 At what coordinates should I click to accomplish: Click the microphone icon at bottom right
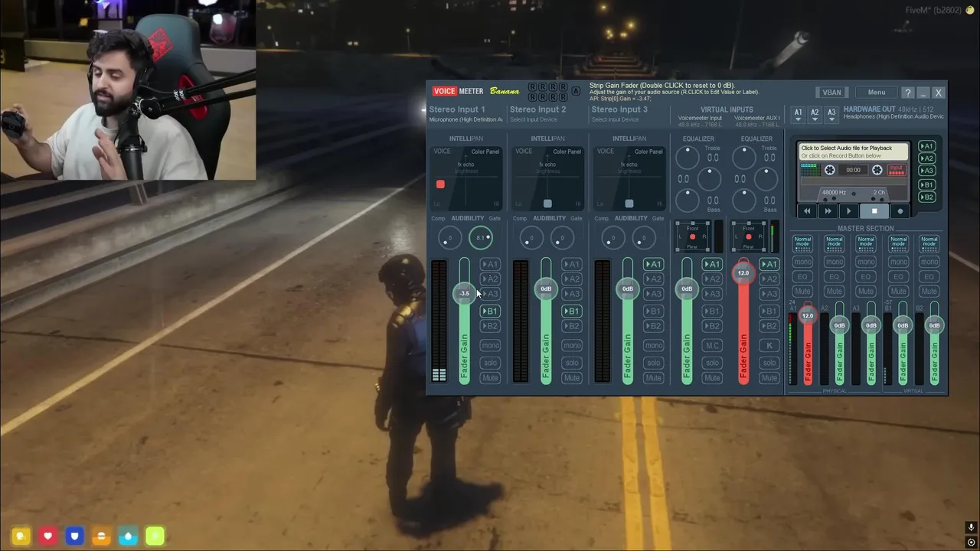(971, 528)
